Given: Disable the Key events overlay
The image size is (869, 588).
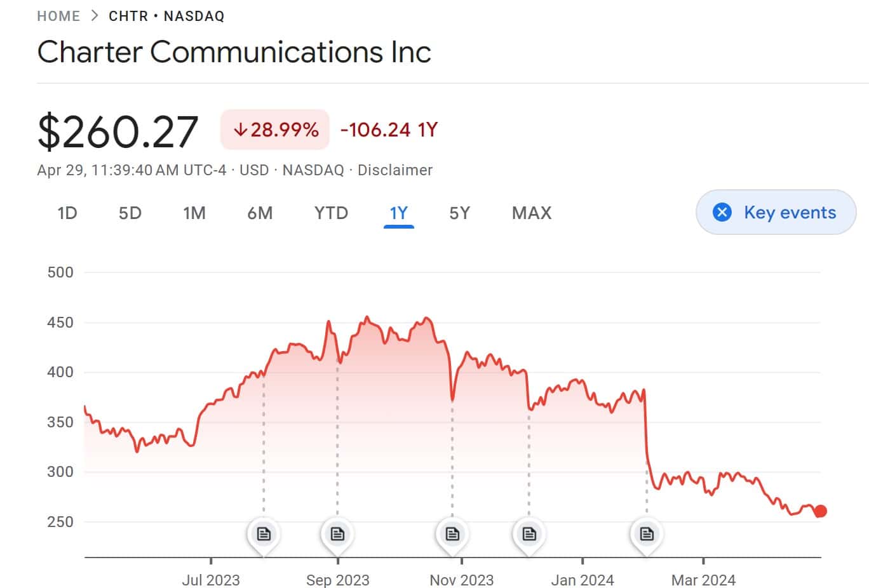Looking at the screenshot, I should tap(775, 213).
